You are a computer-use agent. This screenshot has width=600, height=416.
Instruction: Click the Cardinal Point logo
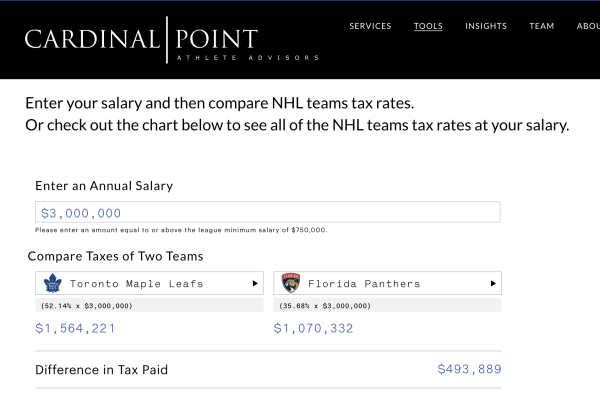tap(141, 40)
